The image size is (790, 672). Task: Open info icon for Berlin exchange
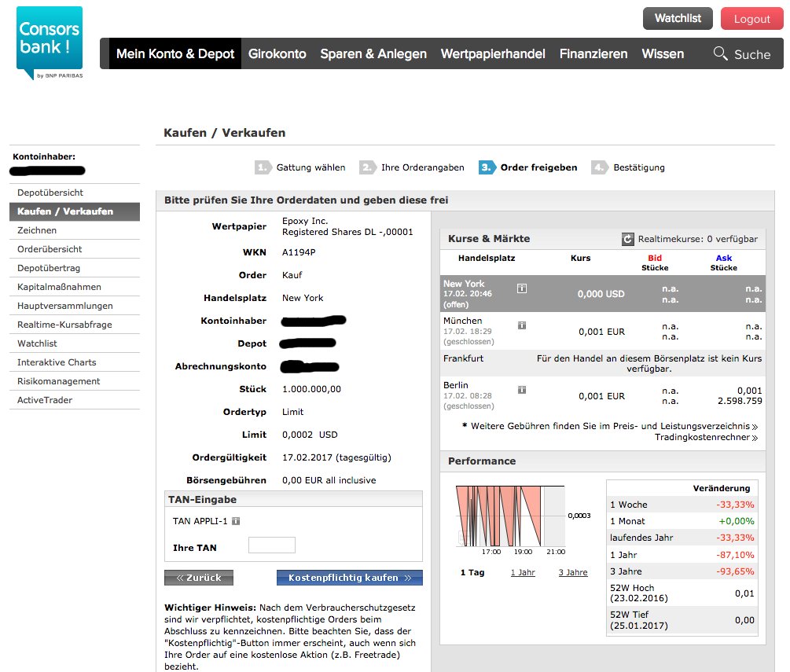pos(522,390)
